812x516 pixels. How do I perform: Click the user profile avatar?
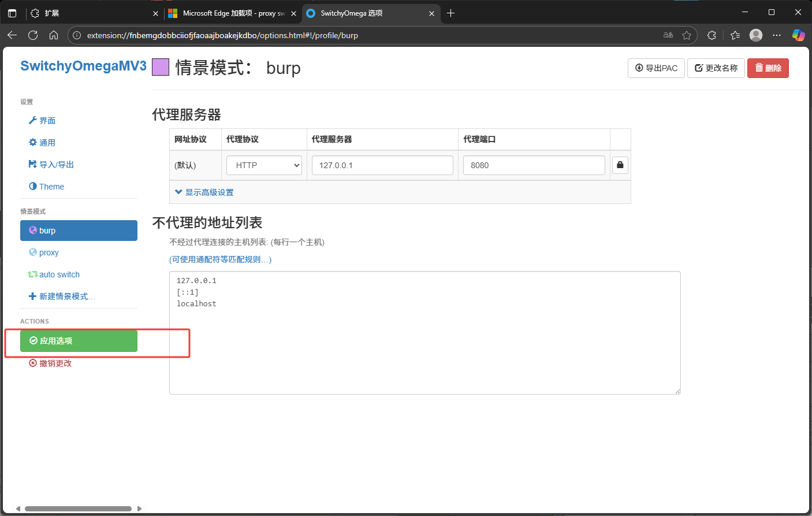(756, 35)
